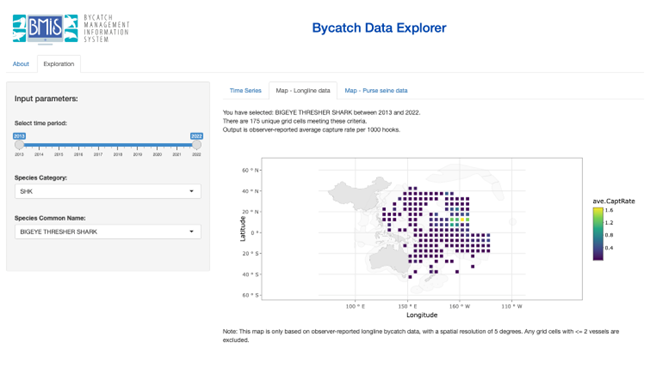Expand the Species Common Name dropdown arrow
This screenshot has height=373, width=650.
[192, 232]
